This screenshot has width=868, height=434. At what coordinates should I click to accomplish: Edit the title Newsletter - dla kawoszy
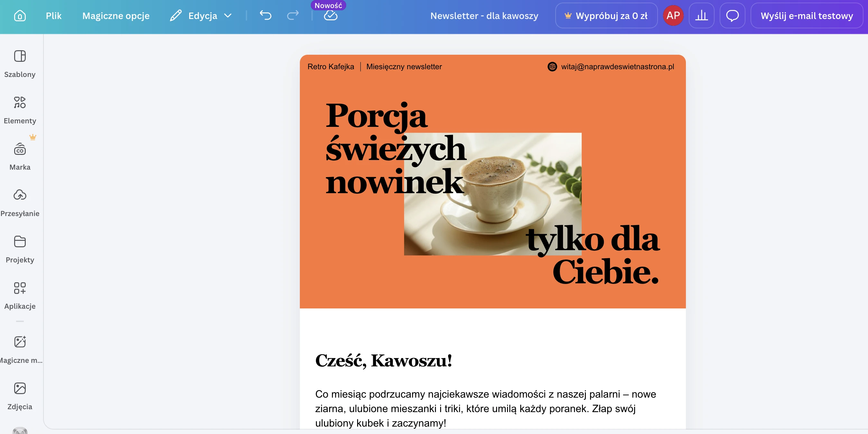point(484,15)
